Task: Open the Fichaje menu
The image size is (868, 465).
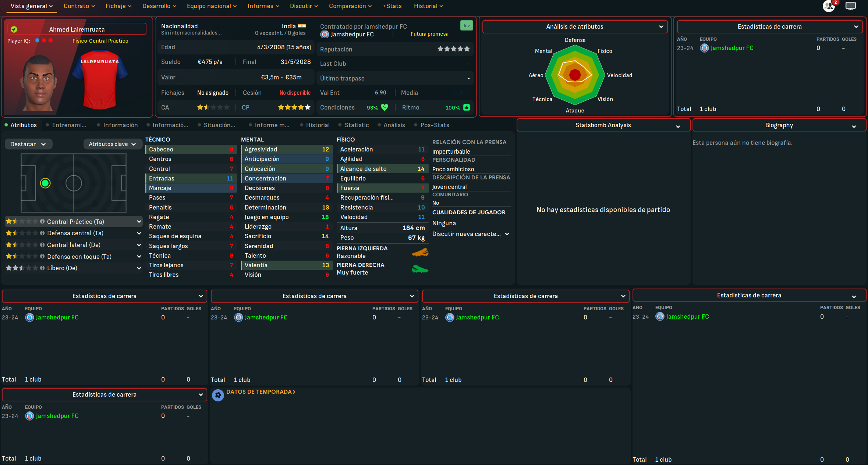Action: tap(118, 6)
